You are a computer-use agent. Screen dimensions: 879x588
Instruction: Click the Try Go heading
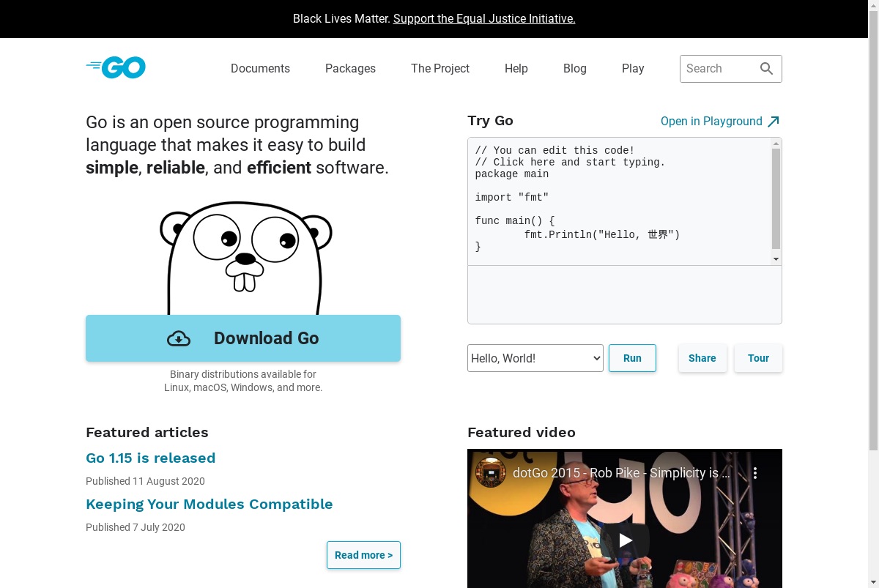coord(490,121)
